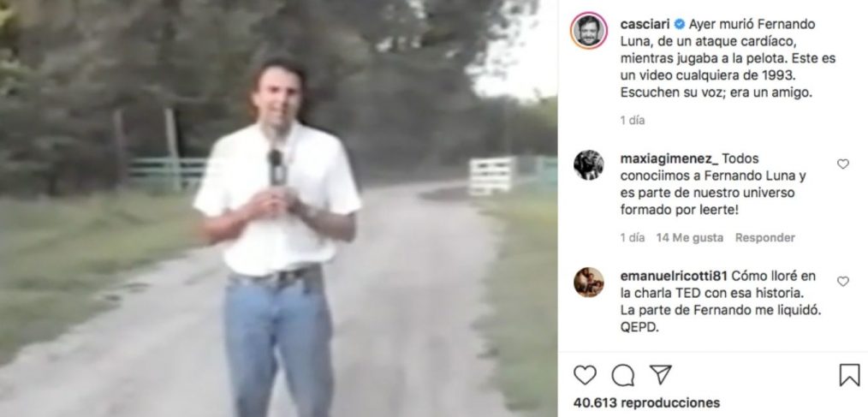Screen dimensions: 868x417
Task: Open emanuelricotti81 username link
Action: [673, 276]
